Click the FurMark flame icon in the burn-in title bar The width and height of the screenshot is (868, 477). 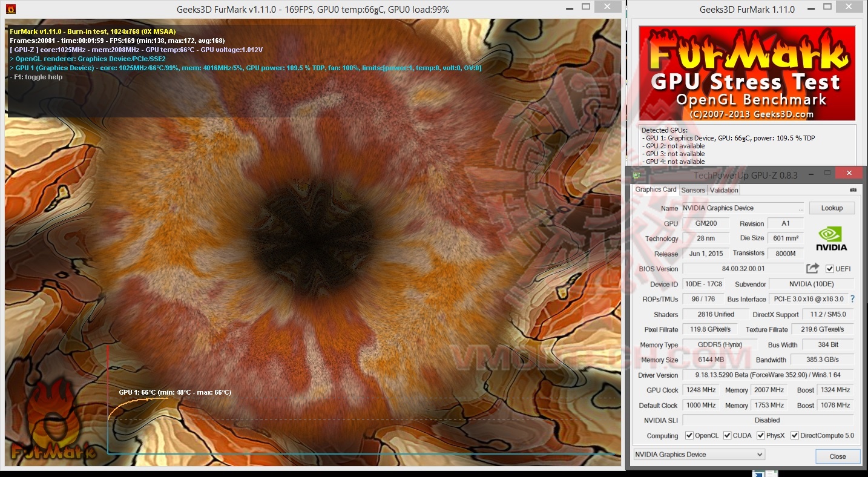[x=11, y=9]
